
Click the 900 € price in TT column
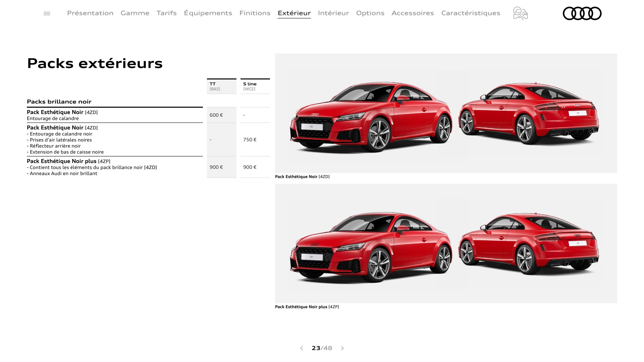click(222, 167)
